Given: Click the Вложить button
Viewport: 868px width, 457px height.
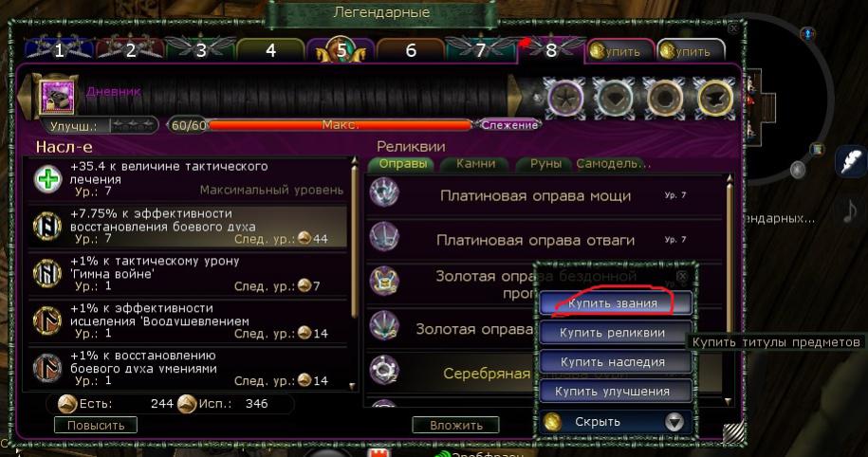Looking at the screenshot, I should [456, 426].
